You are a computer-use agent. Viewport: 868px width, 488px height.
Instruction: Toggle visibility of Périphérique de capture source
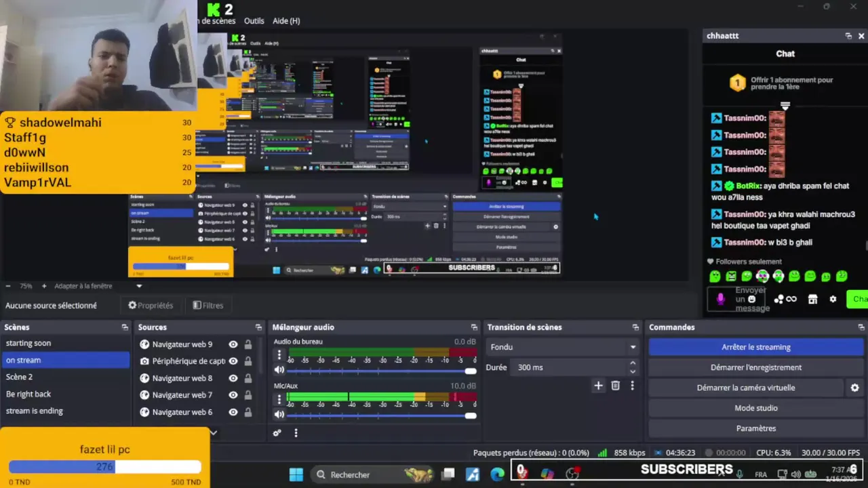click(233, 361)
